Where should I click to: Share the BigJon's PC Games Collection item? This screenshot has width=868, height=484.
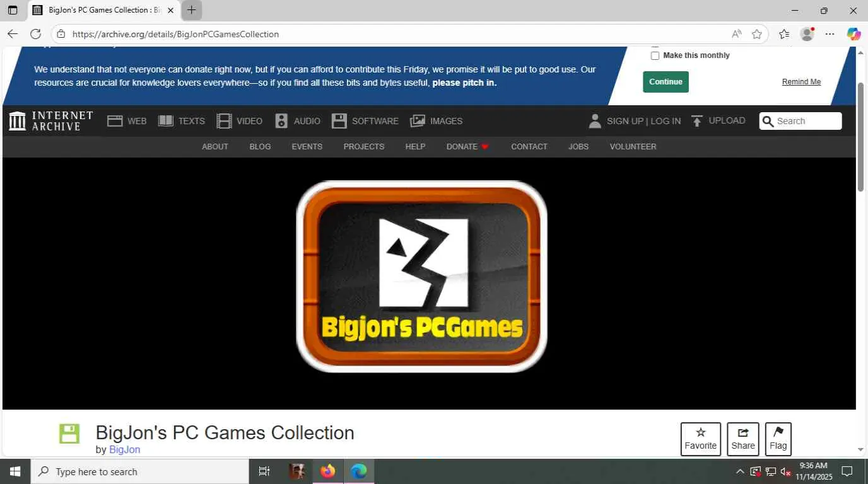743,439
